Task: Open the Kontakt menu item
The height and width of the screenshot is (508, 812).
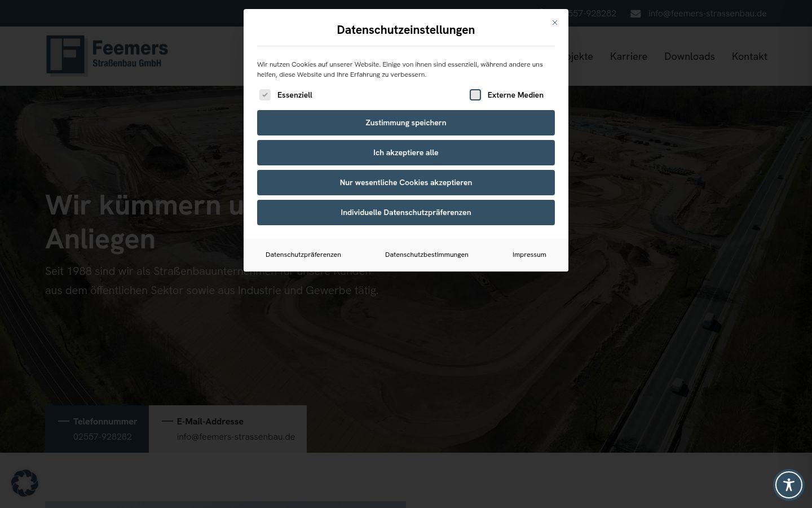Action: coord(749,56)
